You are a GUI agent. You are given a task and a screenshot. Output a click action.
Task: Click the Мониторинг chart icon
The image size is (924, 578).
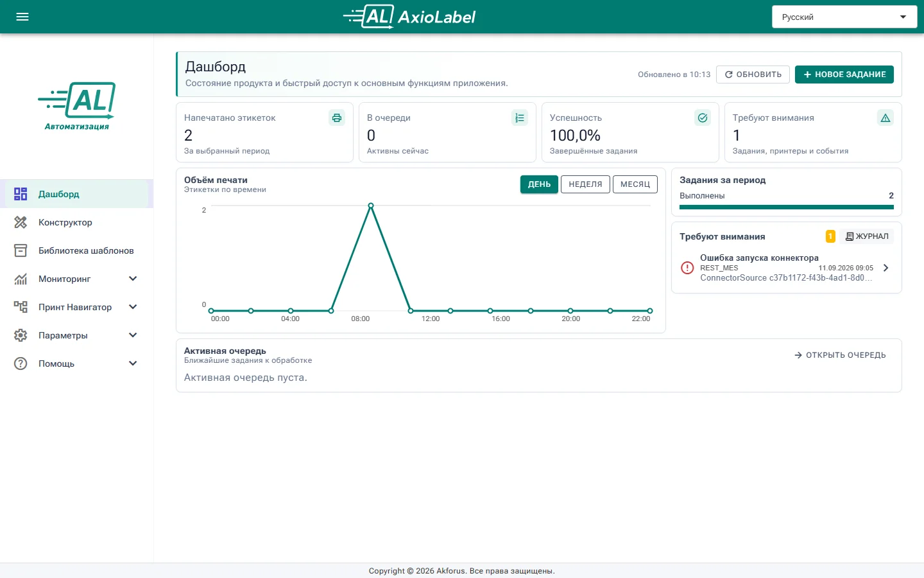click(21, 279)
